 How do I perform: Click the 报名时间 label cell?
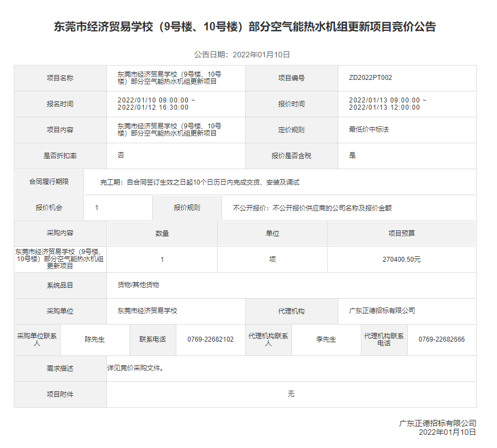(x=60, y=104)
